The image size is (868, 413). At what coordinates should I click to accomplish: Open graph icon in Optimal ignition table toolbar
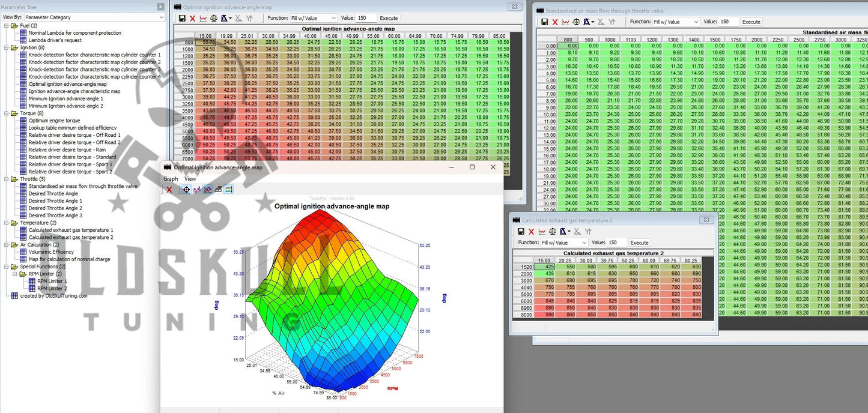204,19
